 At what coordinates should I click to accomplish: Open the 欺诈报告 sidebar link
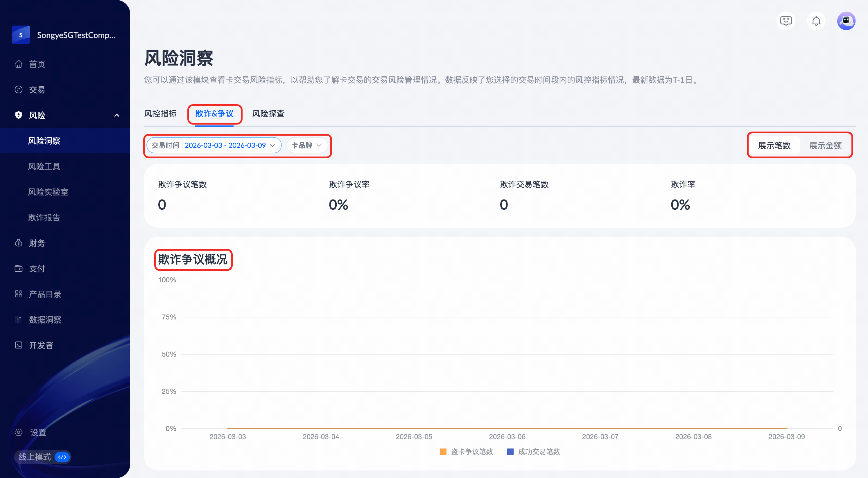click(x=44, y=218)
